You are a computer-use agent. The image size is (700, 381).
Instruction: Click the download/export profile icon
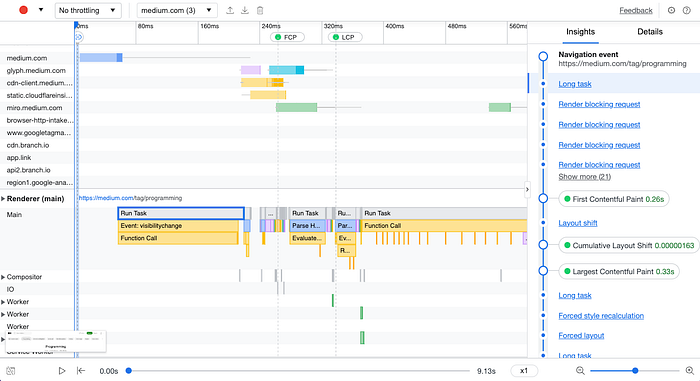tap(245, 10)
